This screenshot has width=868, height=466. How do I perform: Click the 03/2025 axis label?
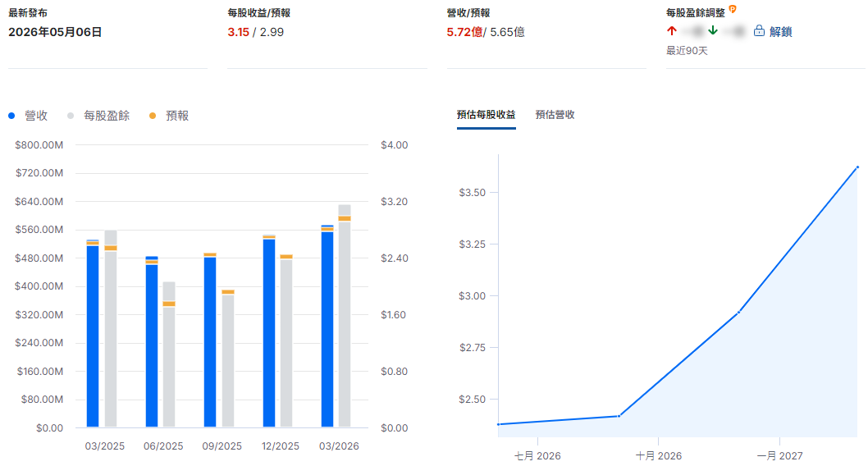[x=105, y=446]
